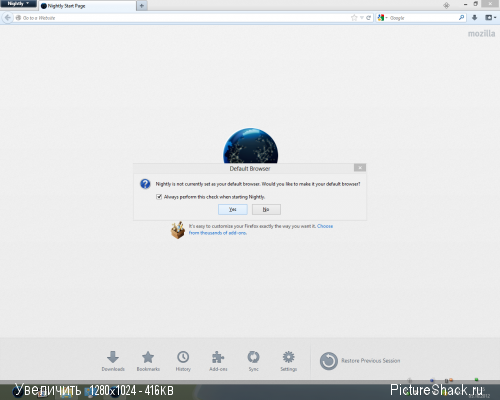Viewport: 500px width, 400px height.
Task: Open Settings from the start page launcher
Action: point(289,361)
